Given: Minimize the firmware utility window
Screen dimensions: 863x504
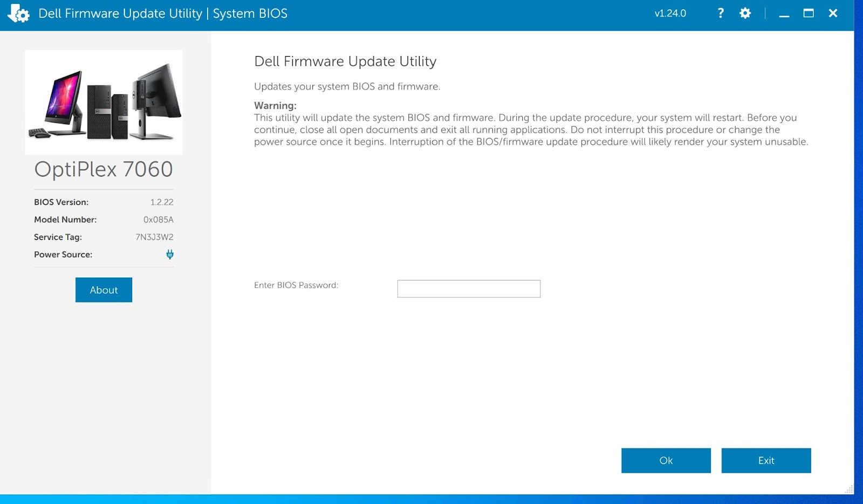Looking at the screenshot, I should [784, 14].
